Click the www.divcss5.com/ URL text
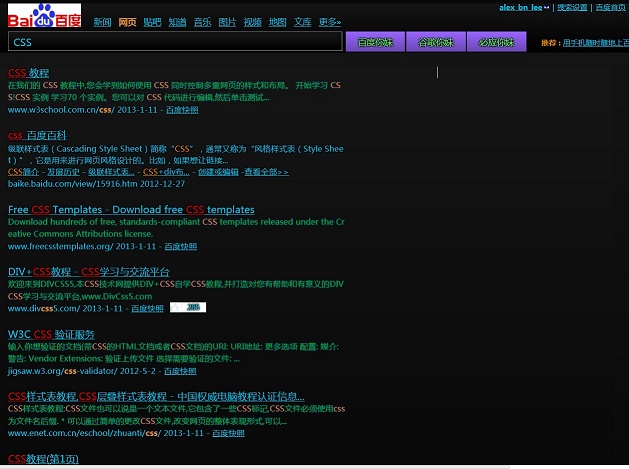 point(44,309)
